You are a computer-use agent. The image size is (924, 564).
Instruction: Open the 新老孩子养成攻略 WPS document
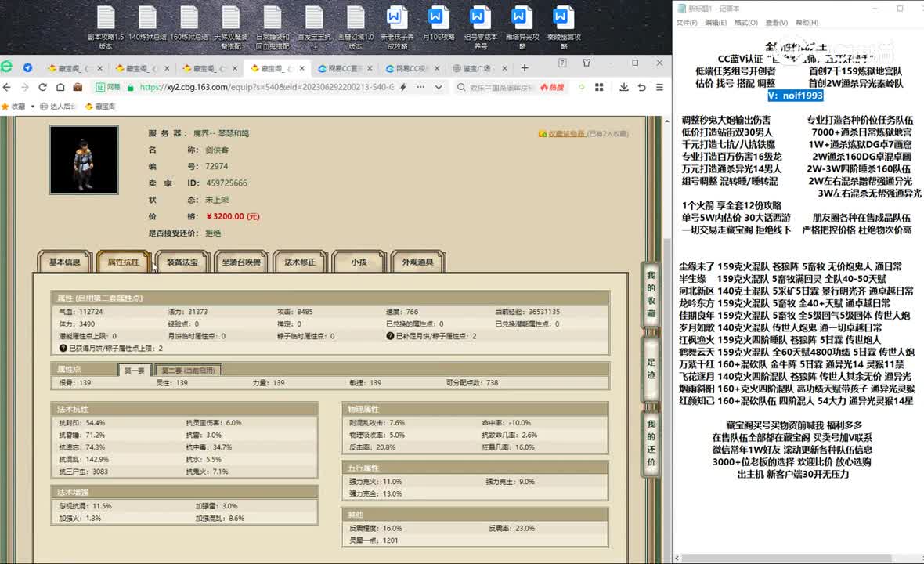click(397, 27)
